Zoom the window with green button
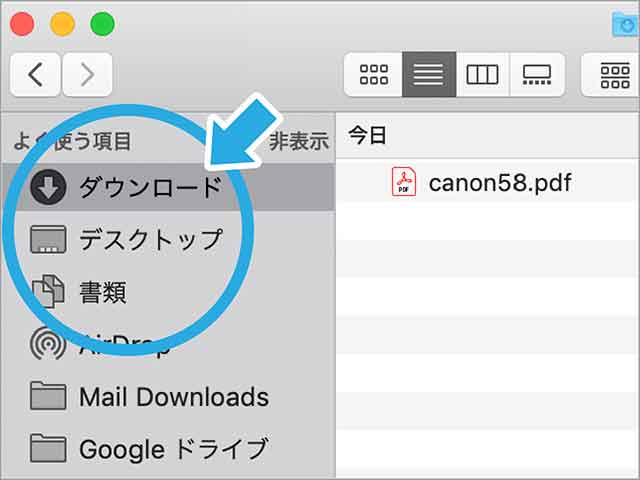The height and width of the screenshot is (480, 640). coord(102,24)
